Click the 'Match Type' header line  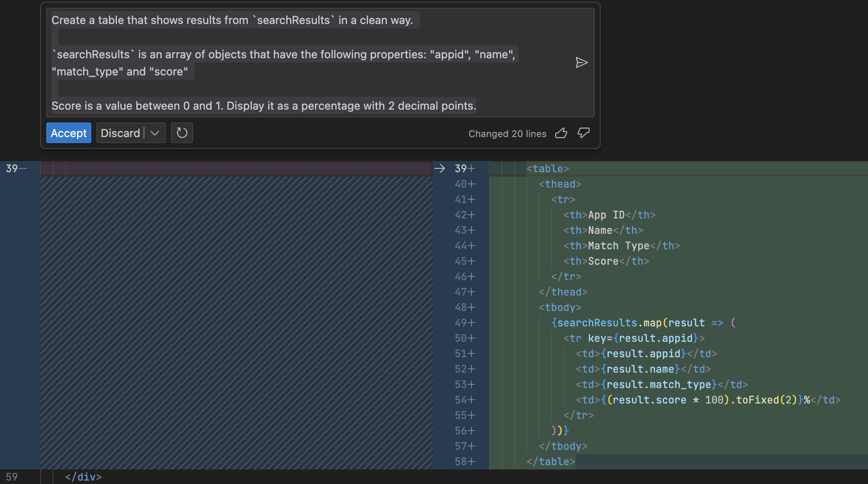tap(621, 246)
